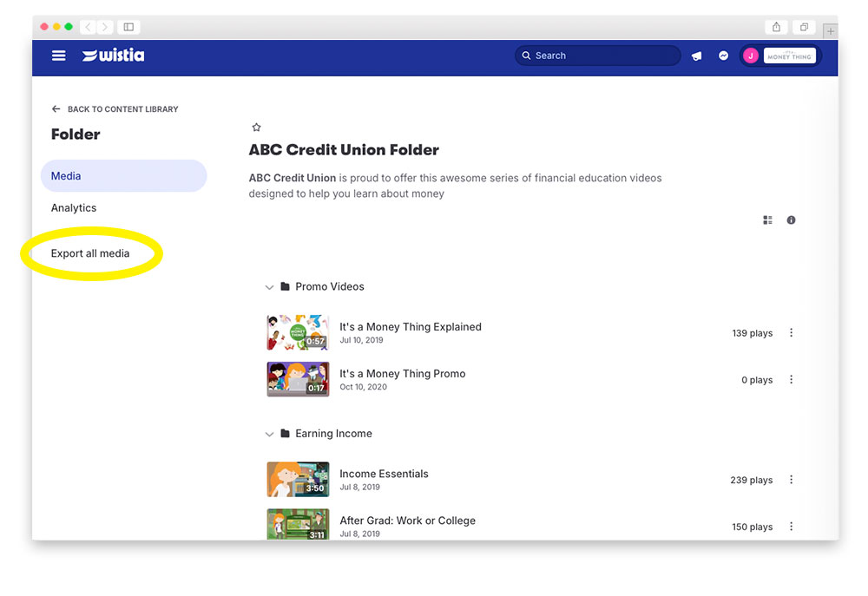Open the It's a Money Thing Explained title

click(411, 326)
